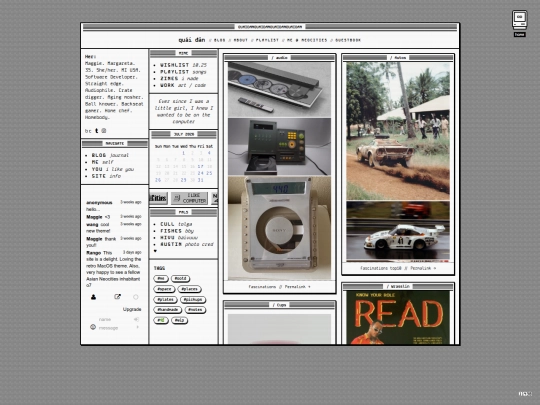Click the guestbook name input field

(x=114, y=319)
